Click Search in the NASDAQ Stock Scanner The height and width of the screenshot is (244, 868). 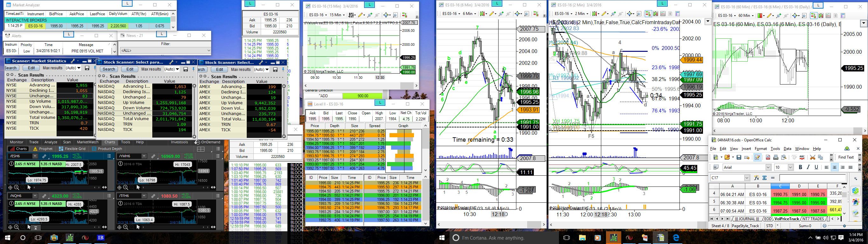(x=109, y=69)
